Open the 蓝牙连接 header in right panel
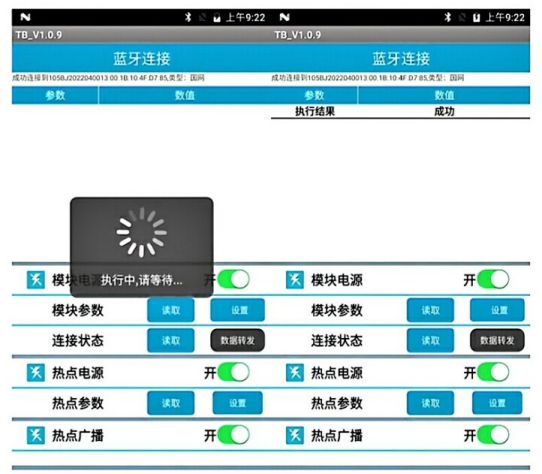The height and width of the screenshot is (474, 542). point(401,58)
